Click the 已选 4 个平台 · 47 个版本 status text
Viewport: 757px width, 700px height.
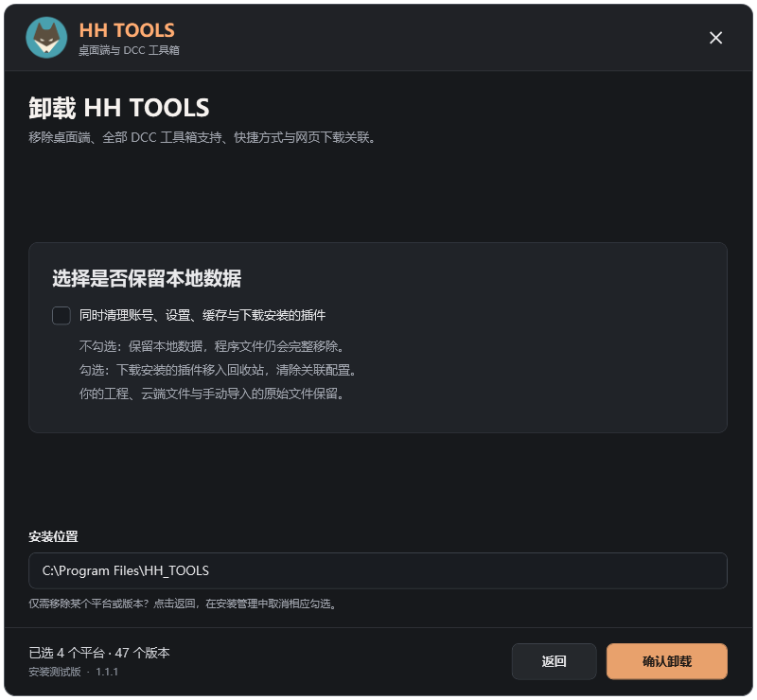(x=99, y=653)
